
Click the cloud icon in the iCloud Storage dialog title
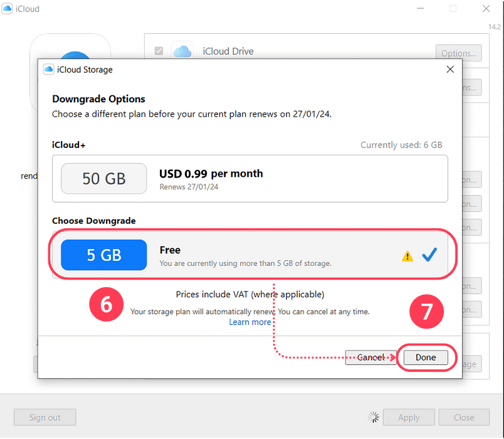(x=48, y=69)
